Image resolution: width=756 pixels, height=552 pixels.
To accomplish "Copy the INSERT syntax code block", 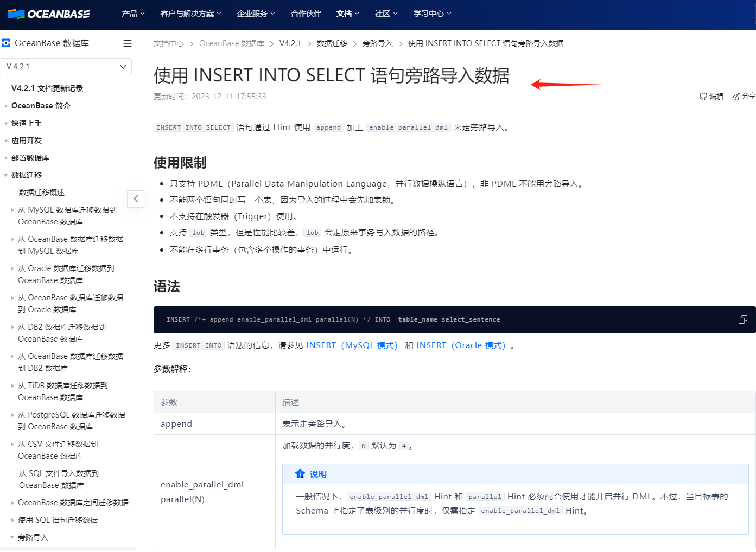I will click(x=743, y=319).
